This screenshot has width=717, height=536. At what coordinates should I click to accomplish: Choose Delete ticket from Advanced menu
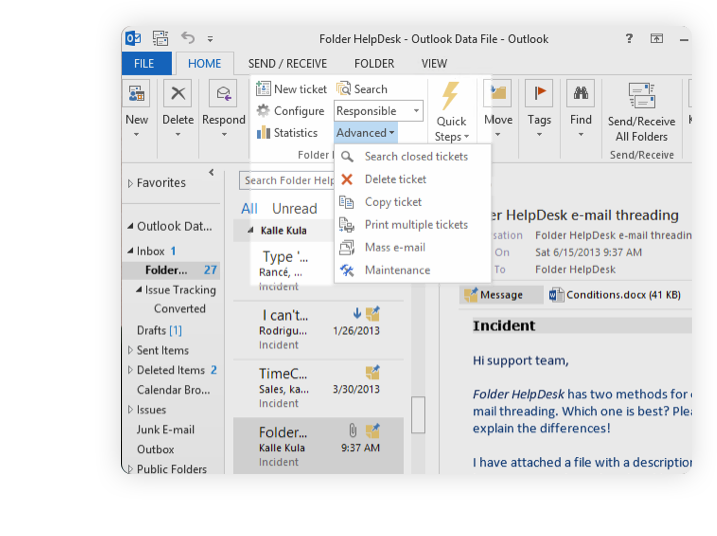click(x=413, y=179)
